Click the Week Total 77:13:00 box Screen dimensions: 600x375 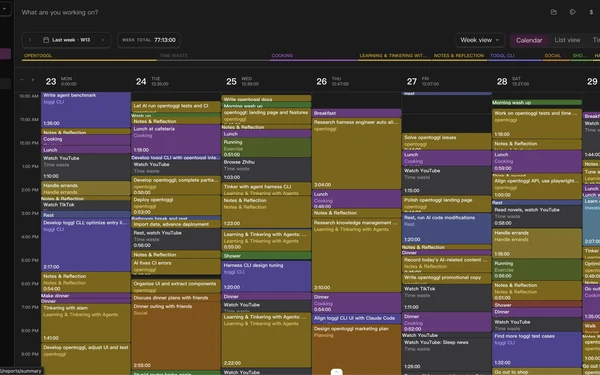[x=149, y=40]
